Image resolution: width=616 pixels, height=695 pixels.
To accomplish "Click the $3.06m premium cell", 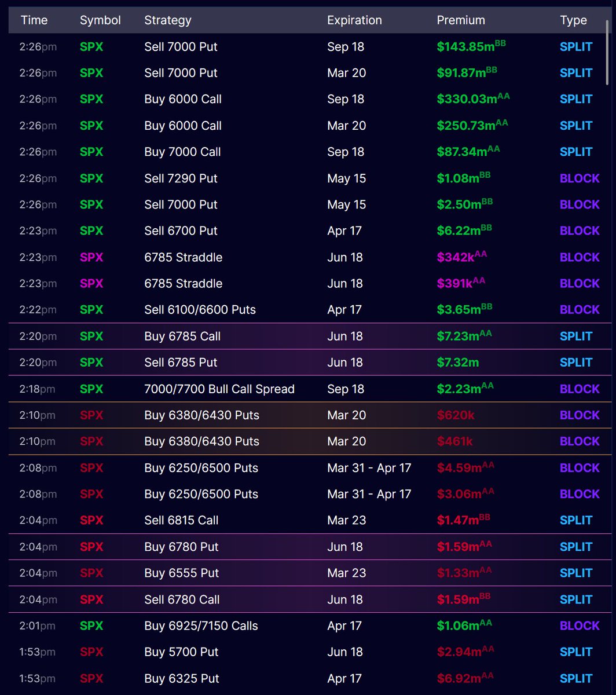I will pyautogui.click(x=465, y=494).
